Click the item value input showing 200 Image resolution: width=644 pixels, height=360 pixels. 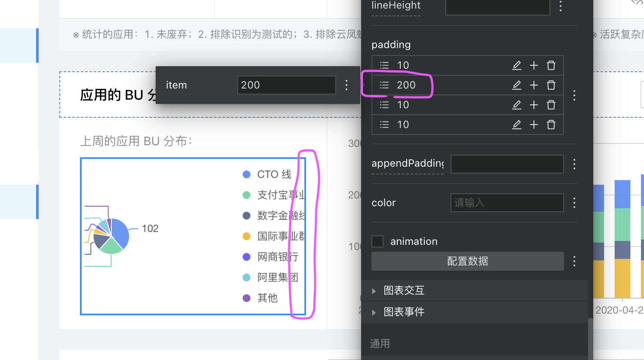pyautogui.click(x=286, y=85)
